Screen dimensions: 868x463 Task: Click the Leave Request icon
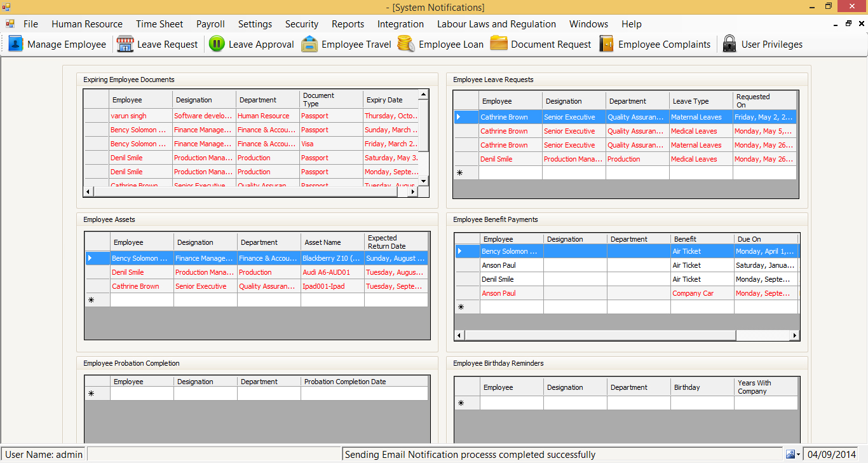click(x=125, y=44)
